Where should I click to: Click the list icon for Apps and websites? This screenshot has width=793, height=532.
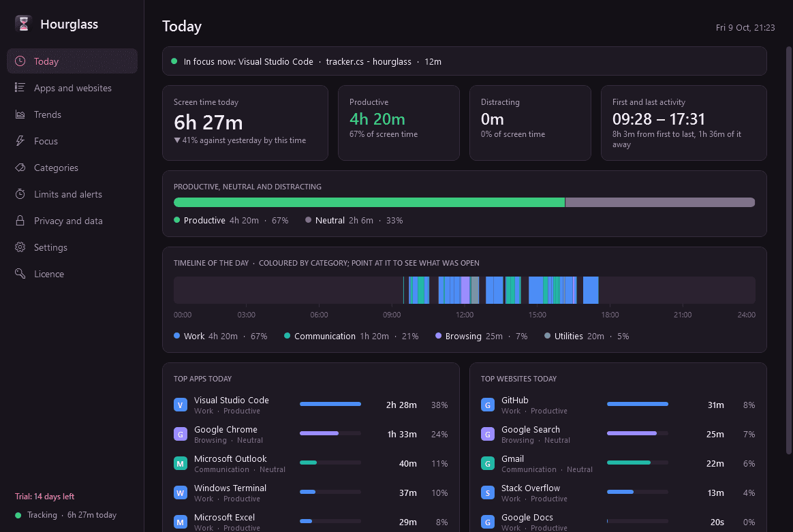tap(20, 87)
